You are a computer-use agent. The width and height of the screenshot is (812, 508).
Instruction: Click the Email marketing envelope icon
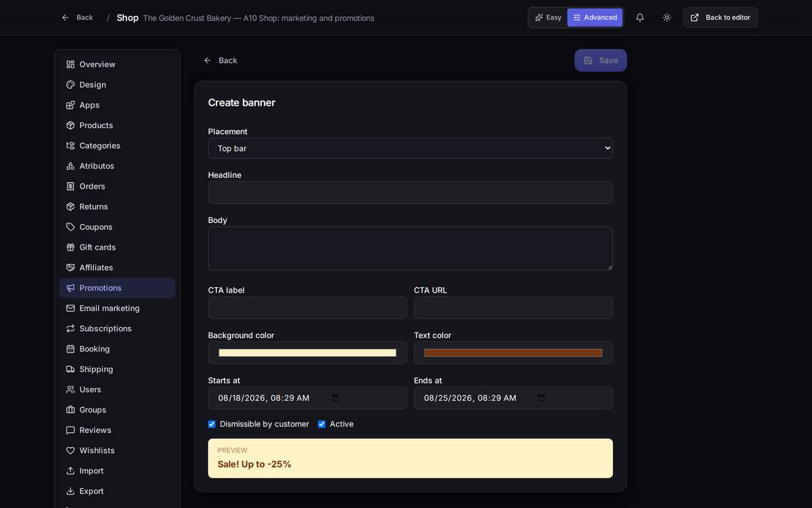tap(70, 308)
